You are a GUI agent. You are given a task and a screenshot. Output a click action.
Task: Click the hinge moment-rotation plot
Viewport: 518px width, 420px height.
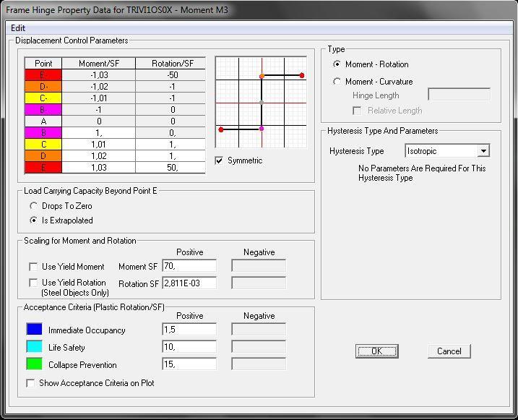coord(261,102)
